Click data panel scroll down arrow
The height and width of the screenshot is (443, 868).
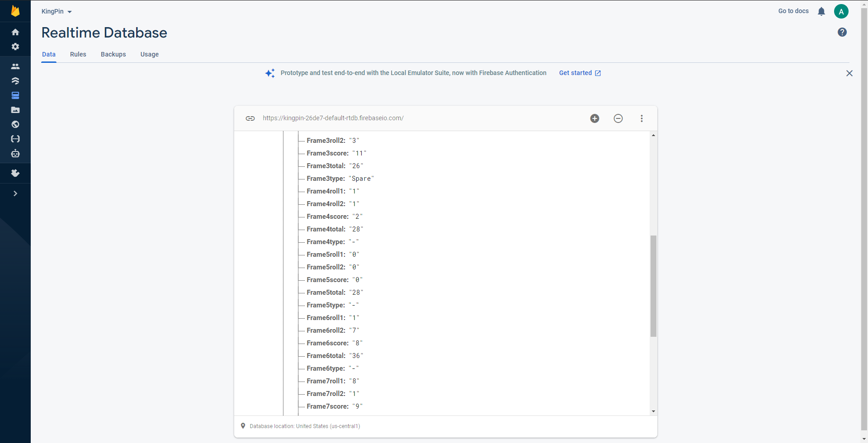coord(653,411)
